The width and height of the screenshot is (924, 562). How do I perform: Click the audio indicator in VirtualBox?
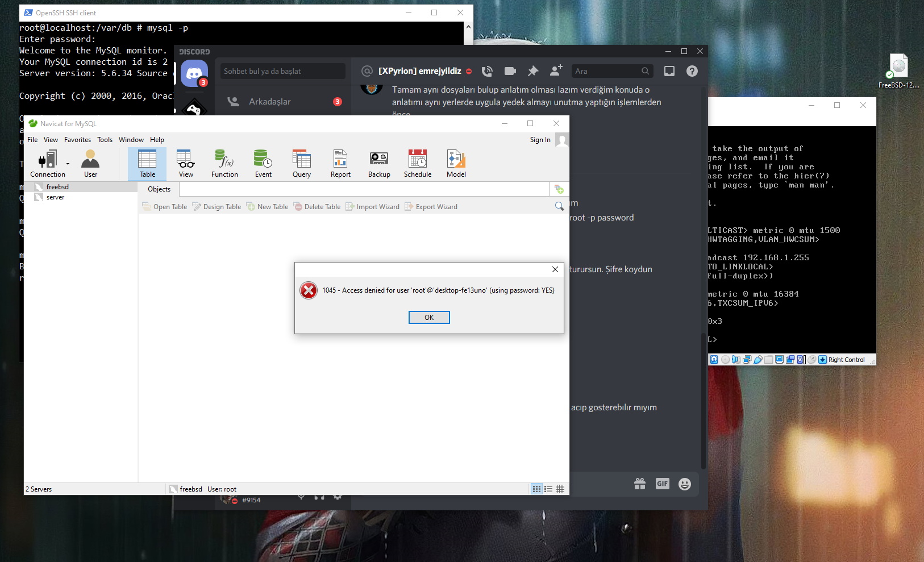tap(736, 360)
